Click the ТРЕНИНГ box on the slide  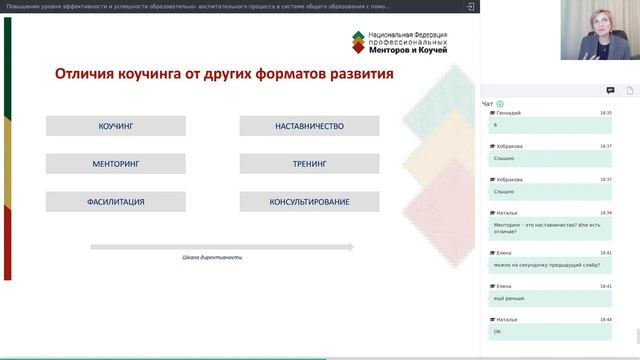(309, 164)
